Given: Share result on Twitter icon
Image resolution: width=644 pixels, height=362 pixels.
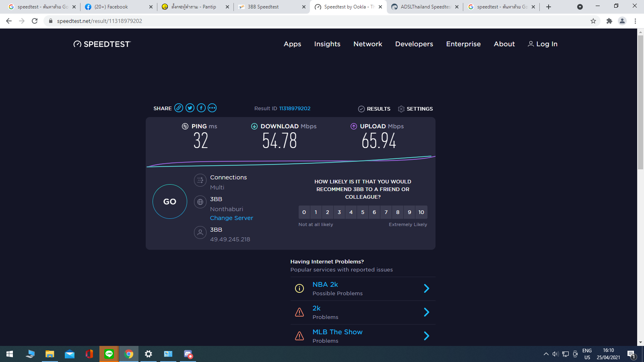Looking at the screenshot, I should (x=190, y=108).
